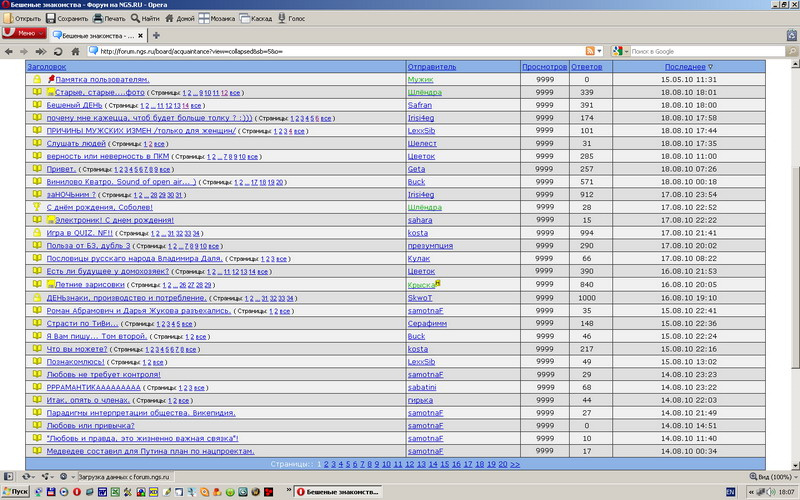Expand the Google search engine dropdown
This screenshot has width=800, height=500.
620,51
